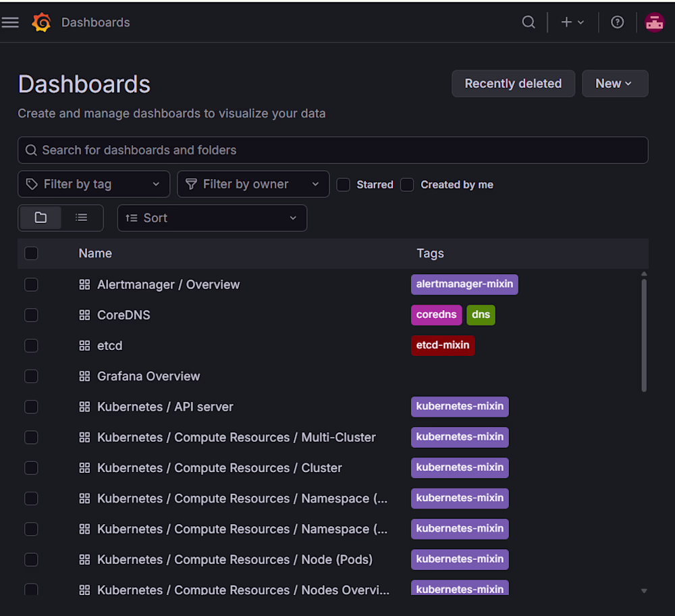Enable the Created by me filter
This screenshot has width=675, height=616.
coord(407,185)
